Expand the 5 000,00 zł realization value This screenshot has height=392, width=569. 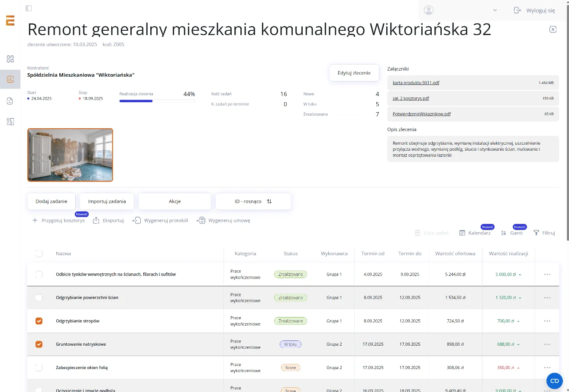point(520,274)
